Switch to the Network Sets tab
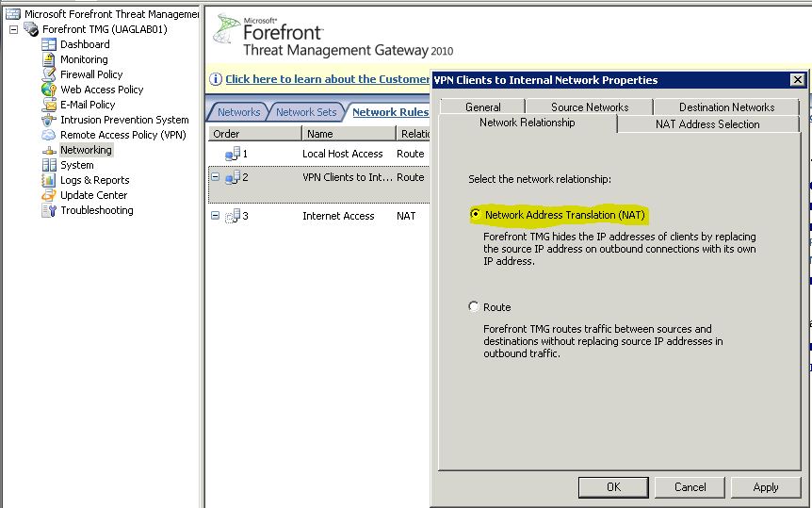Image resolution: width=812 pixels, height=508 pixels. pyautogui.click(x=306, y=112)
